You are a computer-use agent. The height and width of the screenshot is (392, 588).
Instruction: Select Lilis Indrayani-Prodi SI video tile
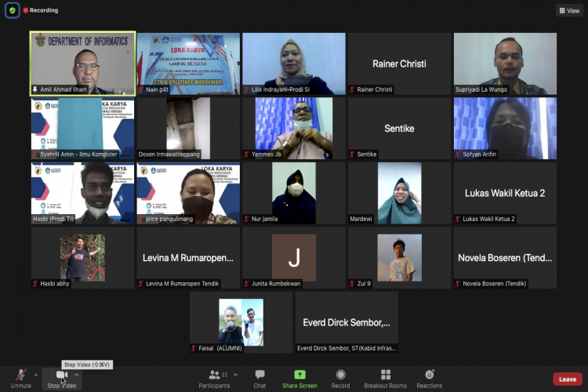[294, 64]
